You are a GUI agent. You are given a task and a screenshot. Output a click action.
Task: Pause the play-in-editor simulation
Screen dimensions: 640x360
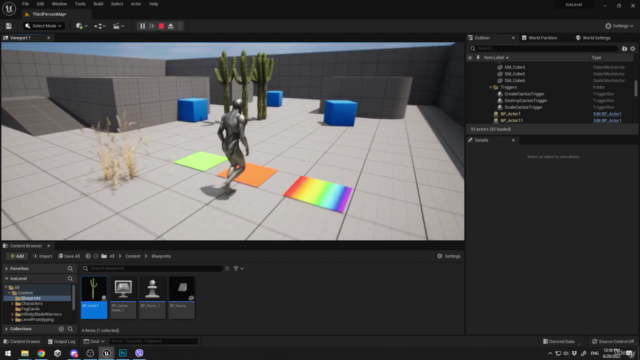pos(142,26)
